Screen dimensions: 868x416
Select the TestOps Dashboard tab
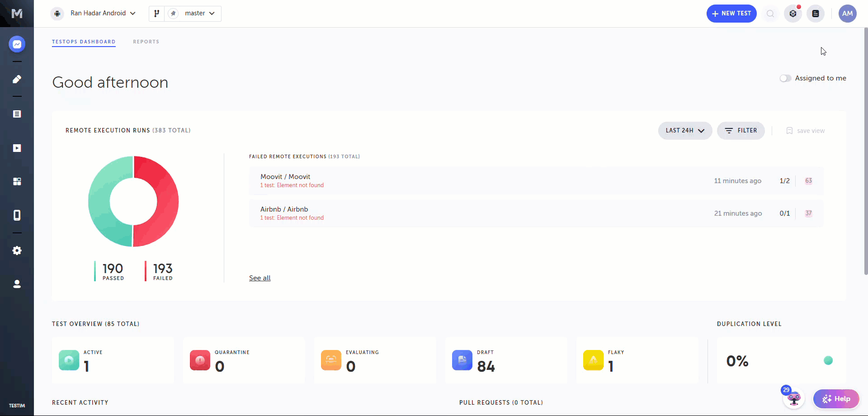click(x=84, y=42)
